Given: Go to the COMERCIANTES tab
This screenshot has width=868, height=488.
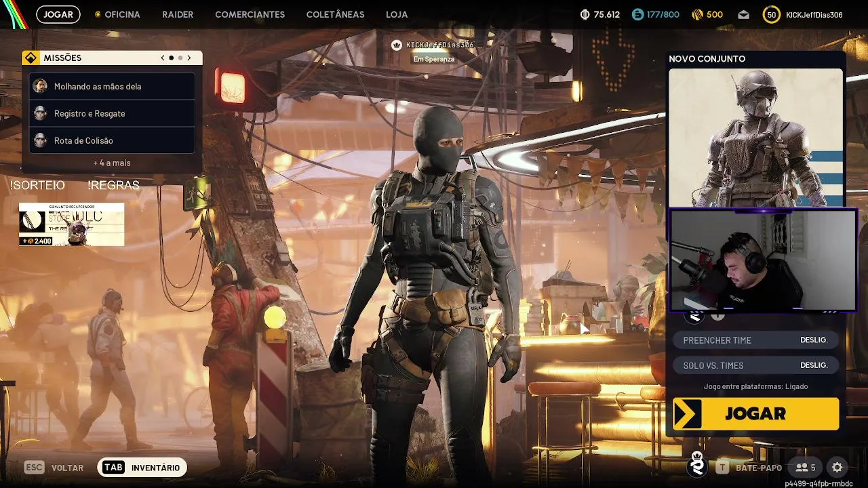Looking at the screenshot, I should [250, 14].
